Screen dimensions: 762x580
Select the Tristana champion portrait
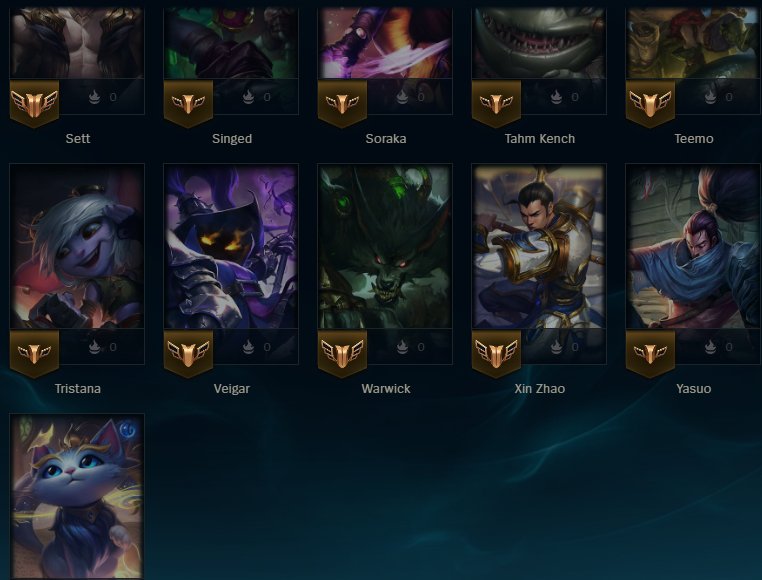point(77,246)
